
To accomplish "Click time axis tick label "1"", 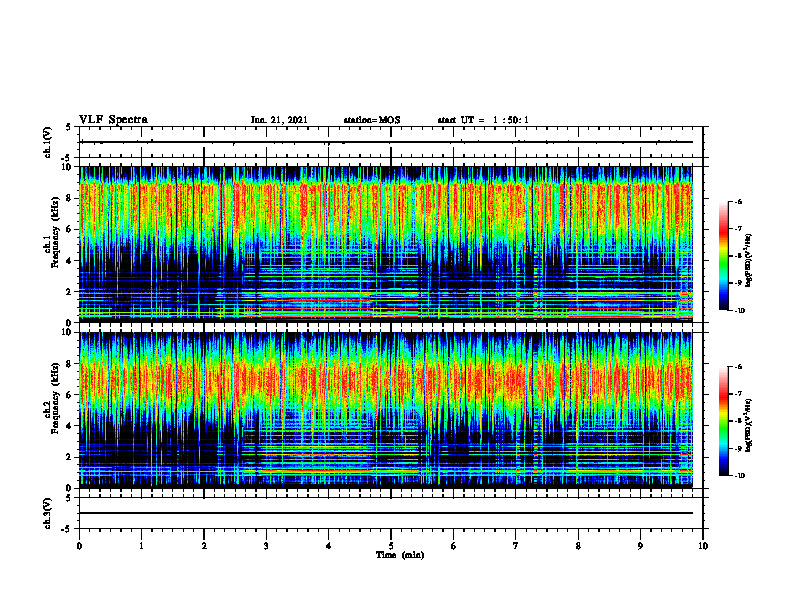I will (141, 546).
